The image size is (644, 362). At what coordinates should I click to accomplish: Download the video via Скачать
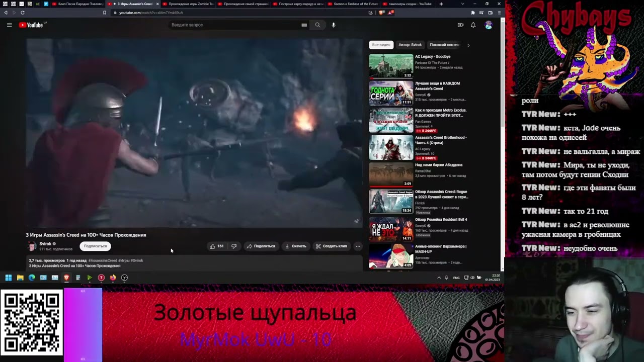(x=296, y=246)
